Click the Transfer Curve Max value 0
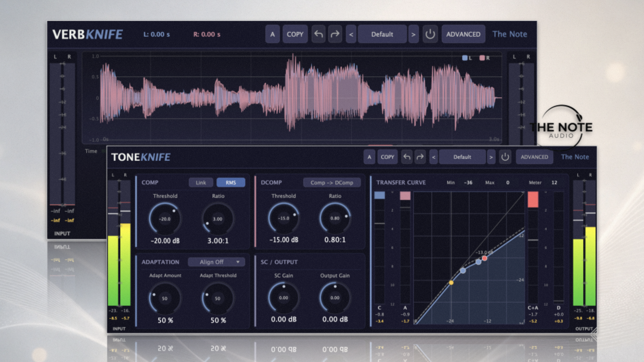The width and height of the screenshot is (644, 362). click(x=508, y=183)
